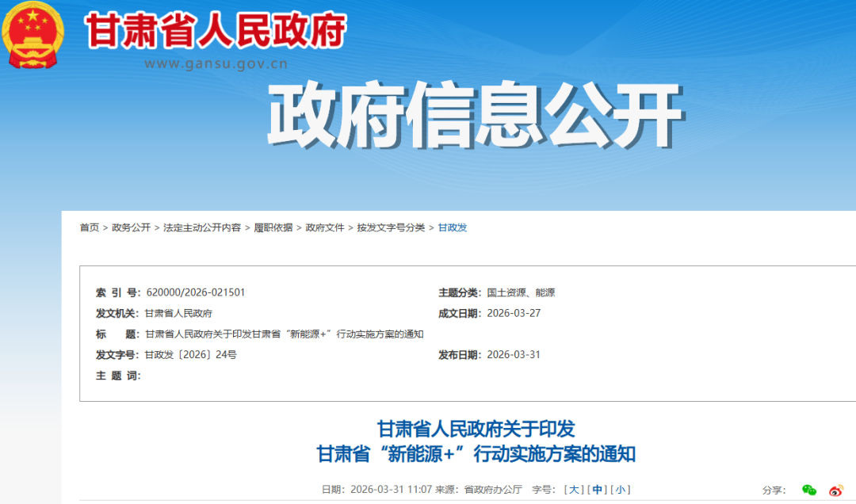Image resolution: width=856 pixels, height=504 pixels.
Task: Open the 政府文件 breadcrumb link
Action: coord(325,227)
